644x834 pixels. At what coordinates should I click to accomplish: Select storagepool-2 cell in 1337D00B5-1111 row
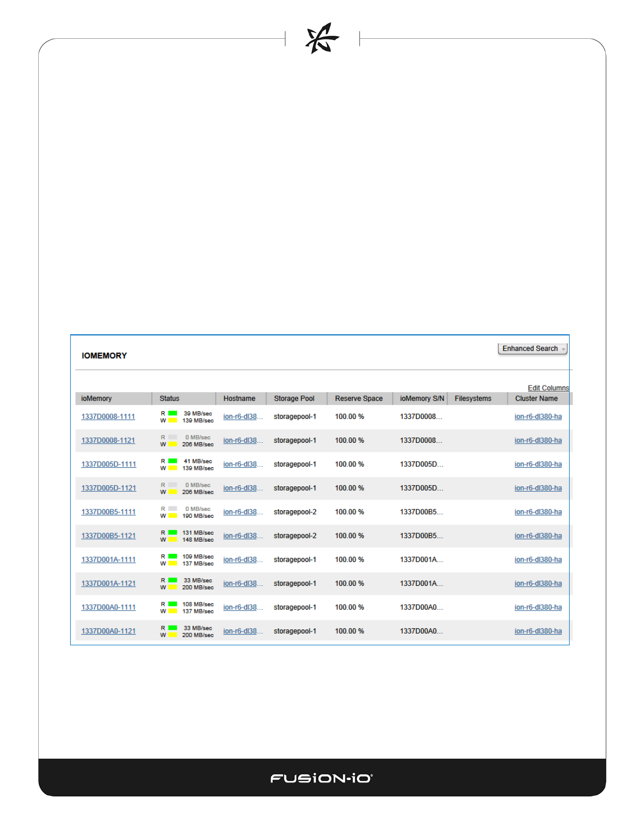click(x=295, y=512)
